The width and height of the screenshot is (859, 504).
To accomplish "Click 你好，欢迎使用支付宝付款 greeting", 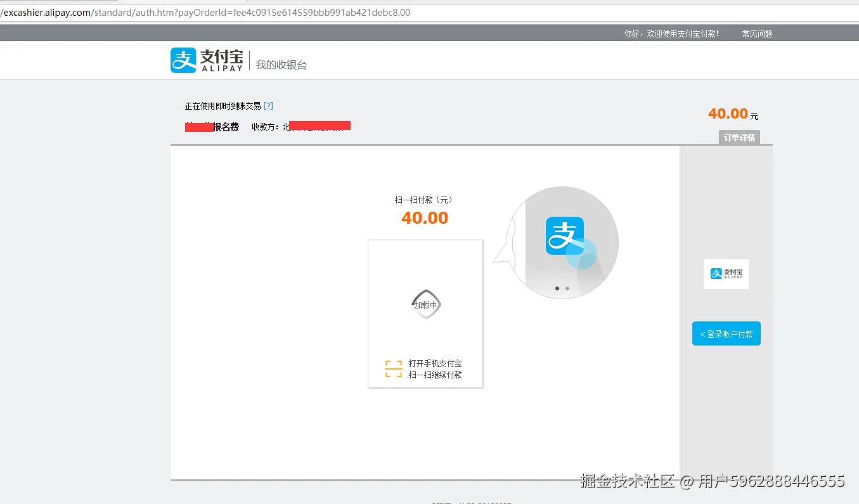I will 672,34.
